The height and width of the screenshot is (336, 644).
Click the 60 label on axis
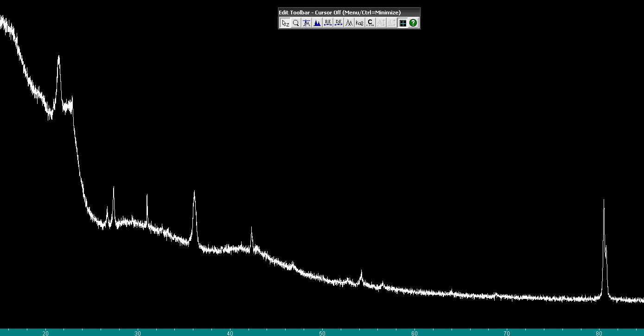point(414,333)
